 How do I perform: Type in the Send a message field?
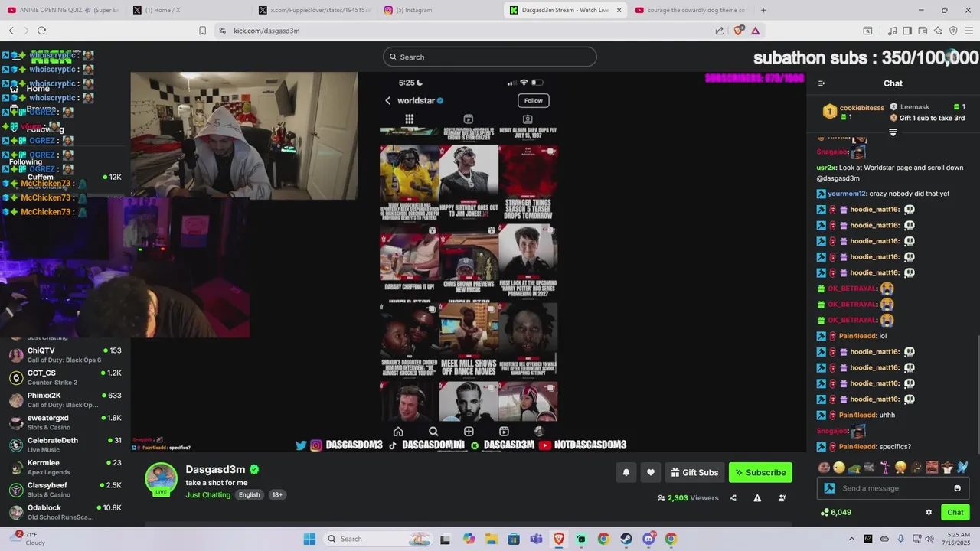pos(894,488)
